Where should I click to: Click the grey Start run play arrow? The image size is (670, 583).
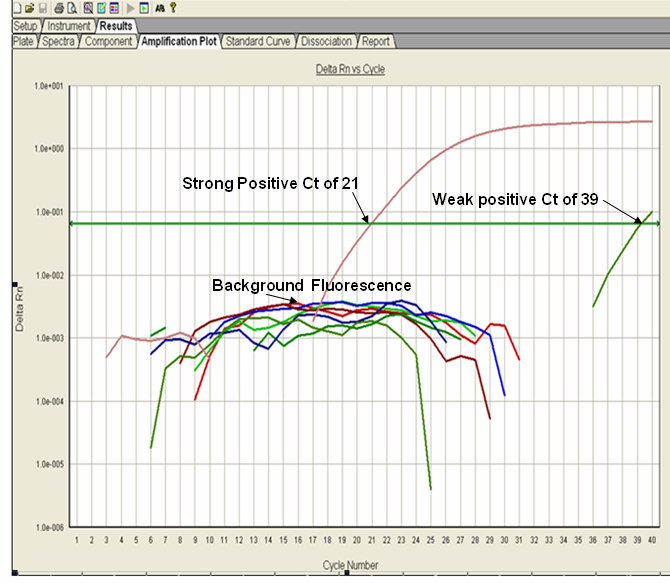tap(131, 8)
